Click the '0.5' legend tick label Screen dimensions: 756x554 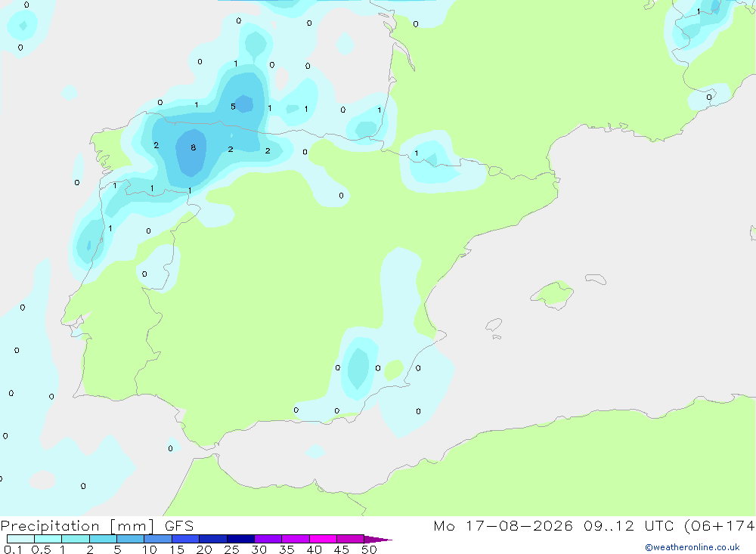[x=41, y=549]
